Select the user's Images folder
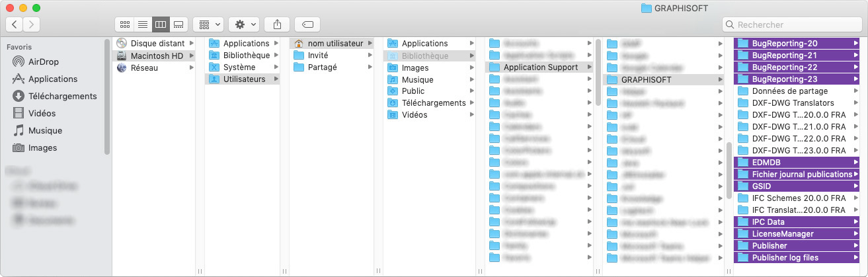 pos(429,67)
